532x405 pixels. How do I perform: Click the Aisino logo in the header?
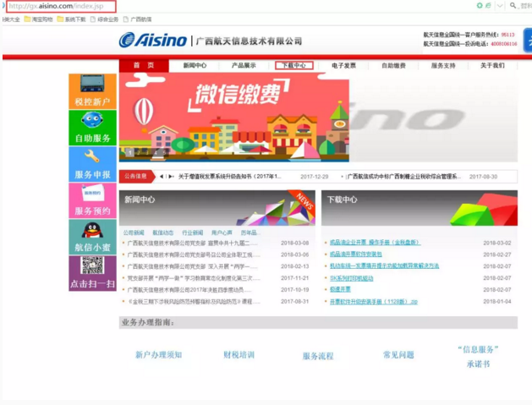153,40
